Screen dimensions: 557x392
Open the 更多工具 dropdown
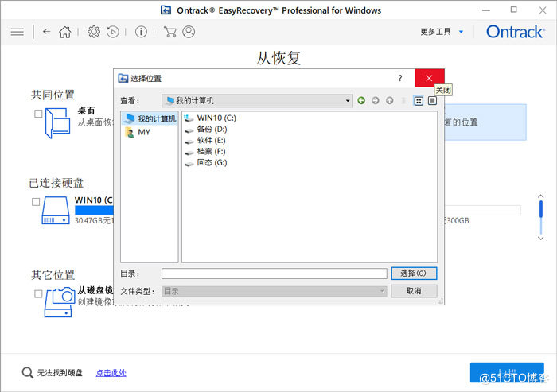442,32
